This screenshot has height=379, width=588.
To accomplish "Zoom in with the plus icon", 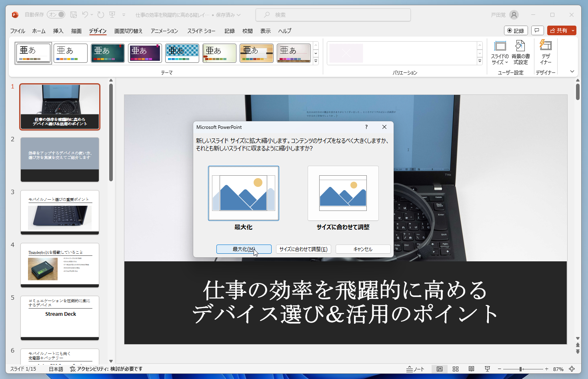I will (x=546, y=369).
